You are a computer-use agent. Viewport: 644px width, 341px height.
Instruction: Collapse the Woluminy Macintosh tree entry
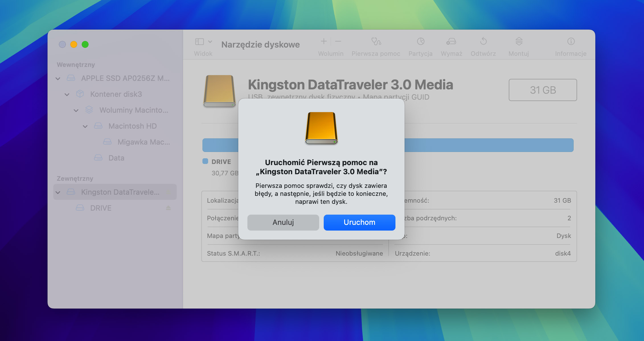pos(76,110)
